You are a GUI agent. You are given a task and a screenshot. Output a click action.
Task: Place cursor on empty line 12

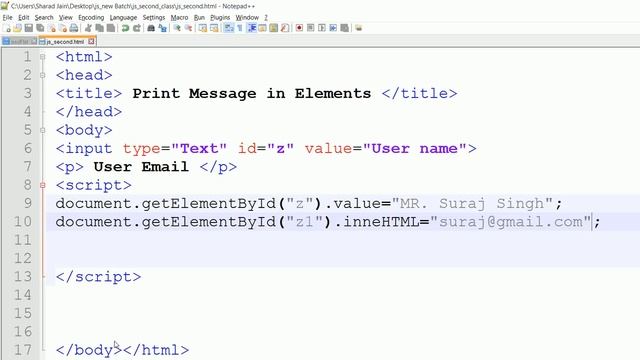coord(343,258)
